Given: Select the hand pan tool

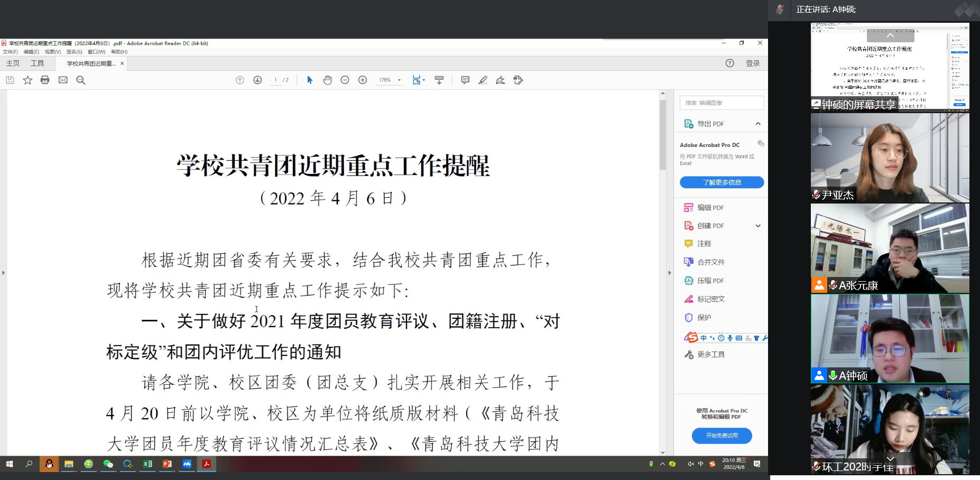Looking at the screenshot, I should (x=327, y=80).
